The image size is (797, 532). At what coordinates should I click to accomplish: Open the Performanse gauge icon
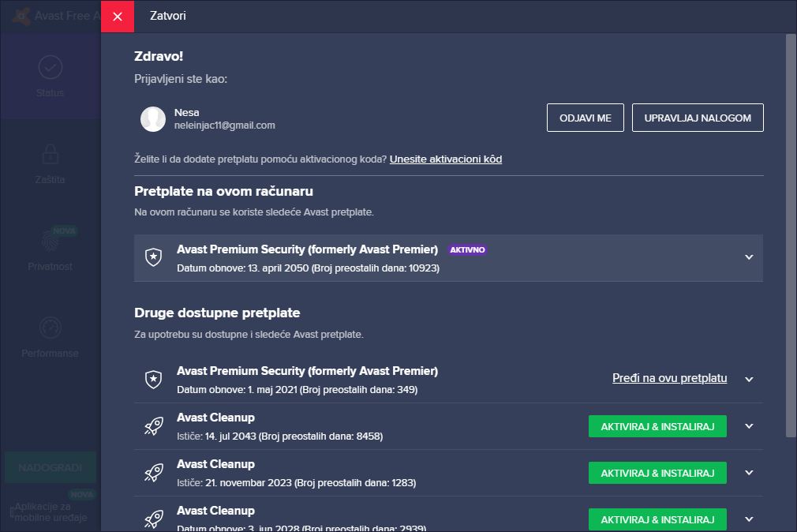51,328
